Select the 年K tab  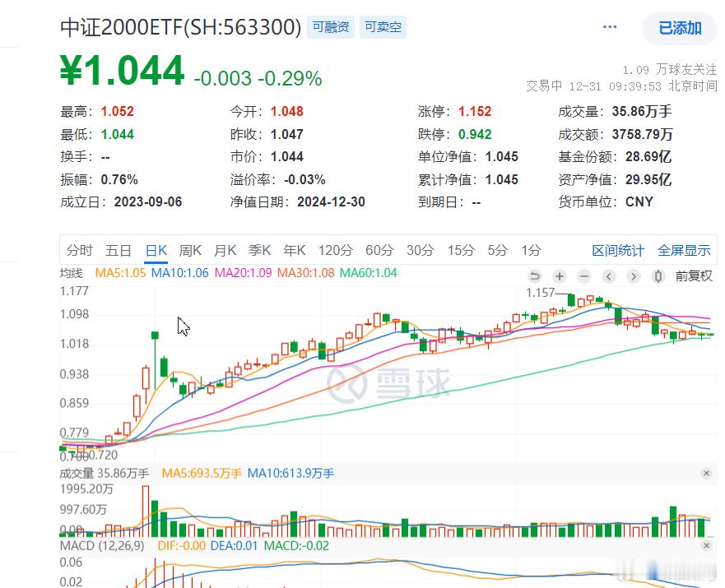295,250
